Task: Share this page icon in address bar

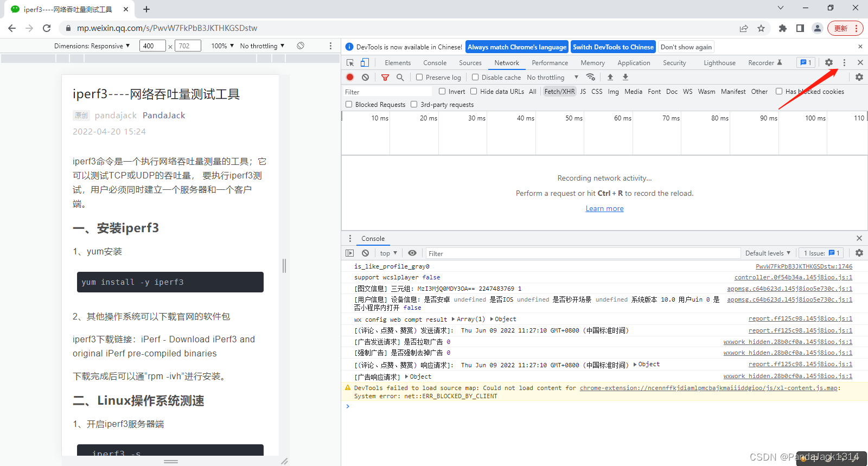Action: pyautogui.click(x=744, y=28)
